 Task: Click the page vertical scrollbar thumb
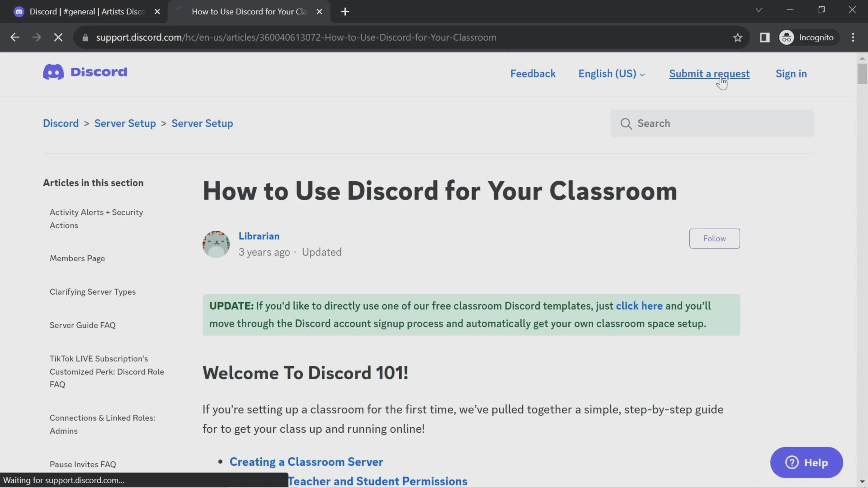point(862,73)
